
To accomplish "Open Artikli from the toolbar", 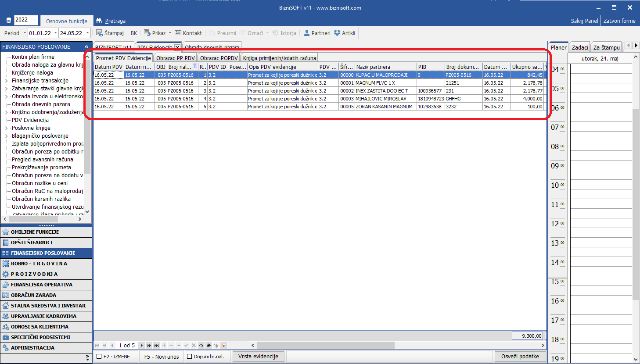I will [337, 33].
